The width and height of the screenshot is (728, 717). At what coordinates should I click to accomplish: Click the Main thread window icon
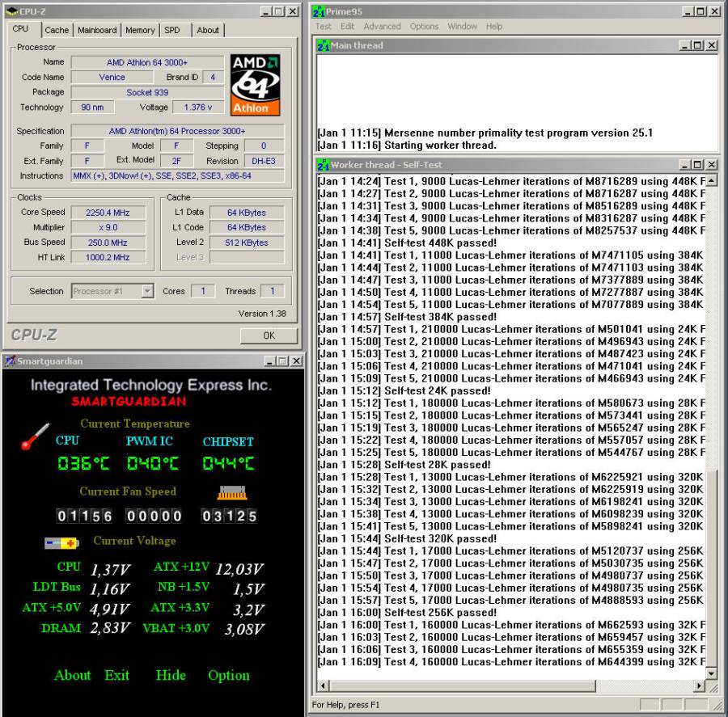[x=323, y=45]
